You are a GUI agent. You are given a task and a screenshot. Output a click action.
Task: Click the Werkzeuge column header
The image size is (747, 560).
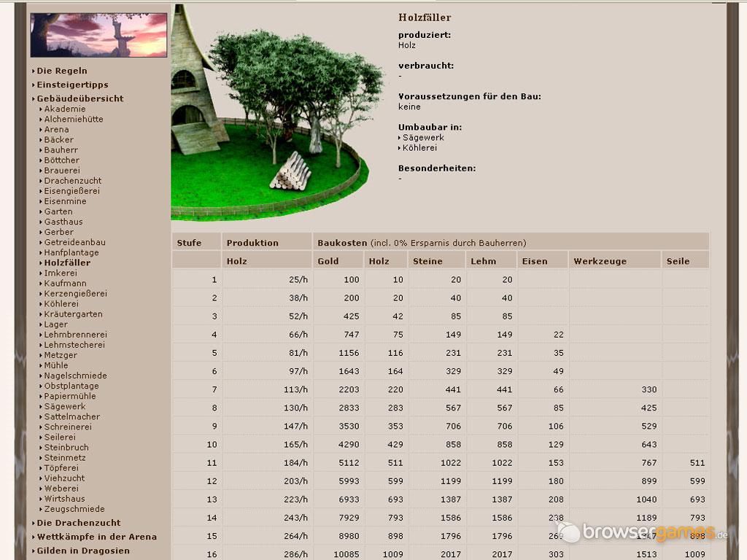pos(600,262)
